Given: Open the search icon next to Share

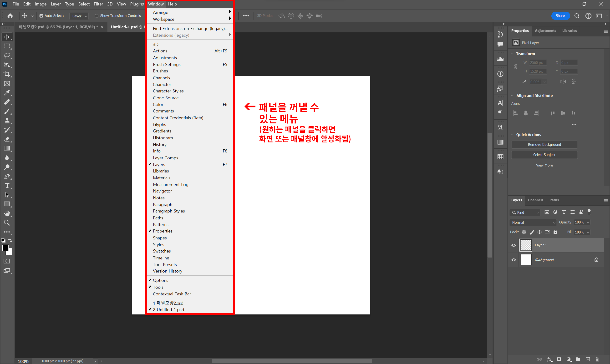Looking at the screenshot, I should (x=577, y=16).
